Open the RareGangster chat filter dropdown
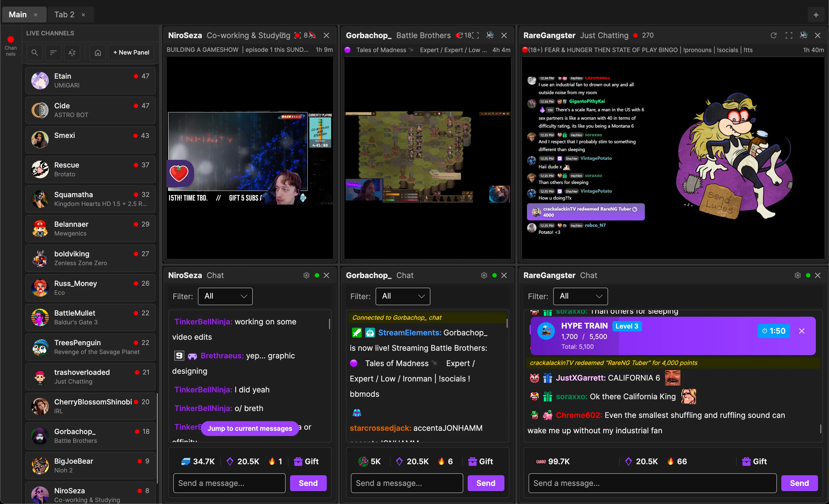Viewport: 829px width, 504px height. pos(580,296)
